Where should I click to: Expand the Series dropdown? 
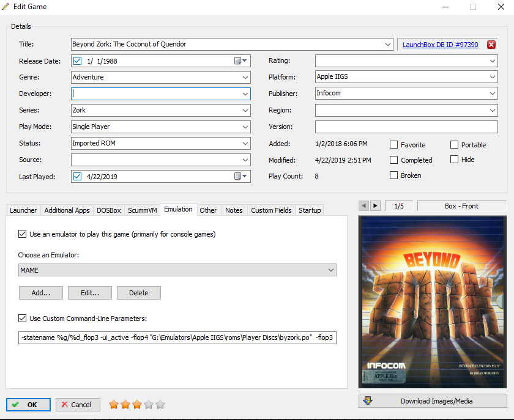click(245, 111)
